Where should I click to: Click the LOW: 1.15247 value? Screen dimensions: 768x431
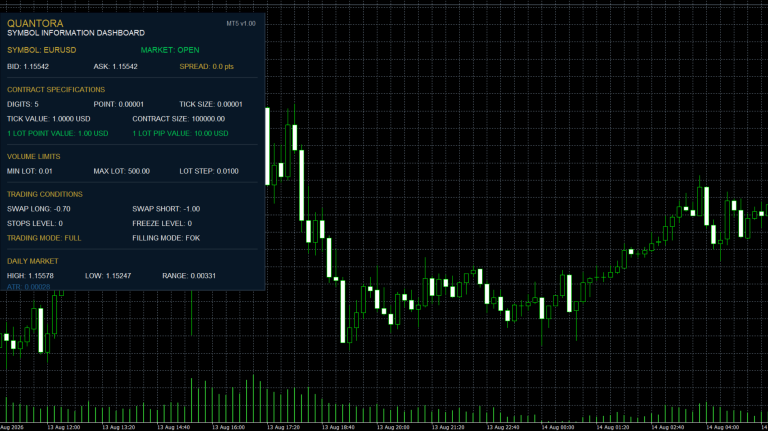point(108,276)
